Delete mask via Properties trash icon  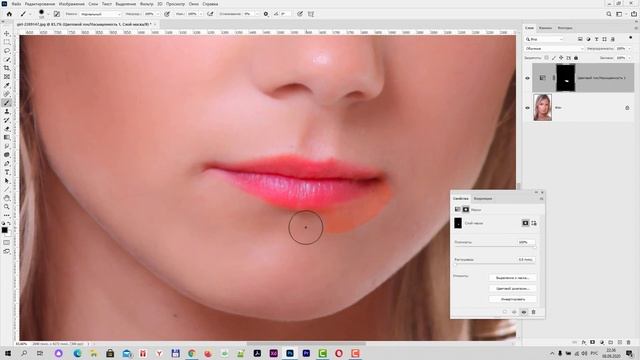coord(533,312)
